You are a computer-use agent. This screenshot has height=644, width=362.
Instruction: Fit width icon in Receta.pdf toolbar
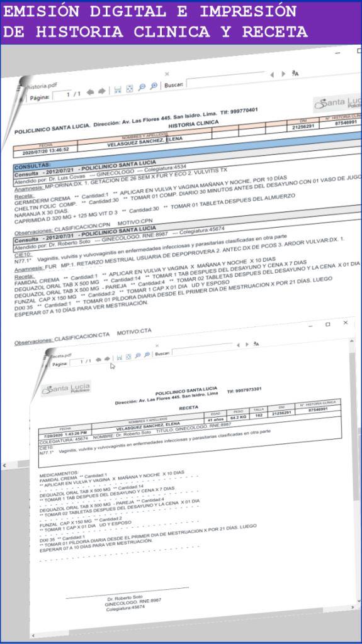point(119,358)
